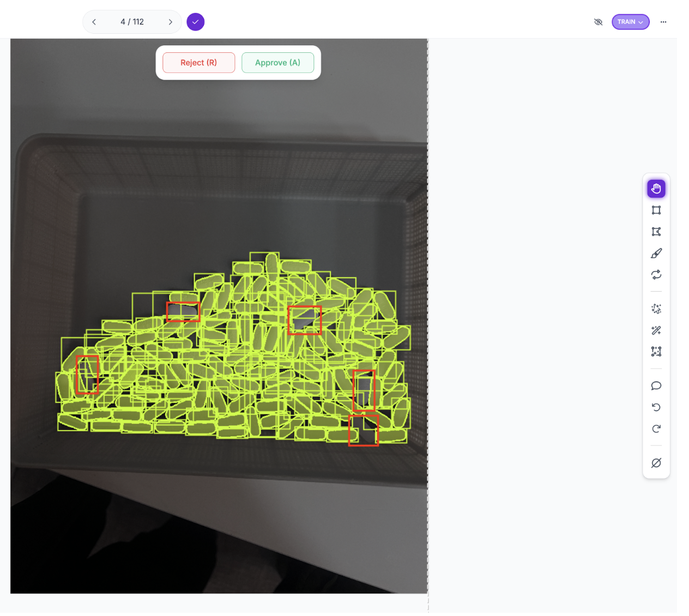
Task: Open the three-dot more options menu
Action: point(663,22)
